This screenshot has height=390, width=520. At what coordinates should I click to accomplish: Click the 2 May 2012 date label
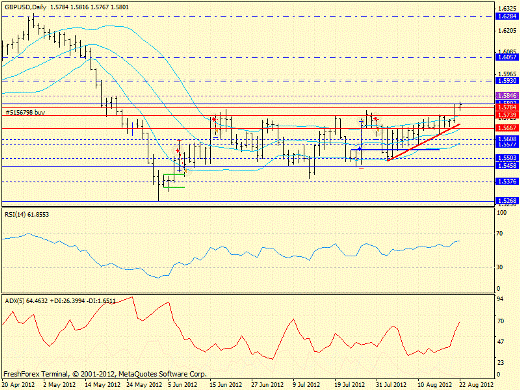click(60, 384)
